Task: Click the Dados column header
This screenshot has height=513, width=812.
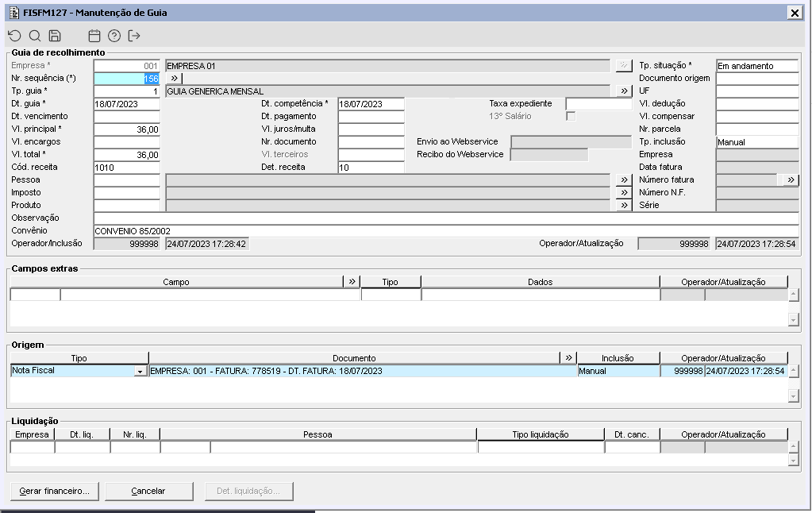Action: 540,281
